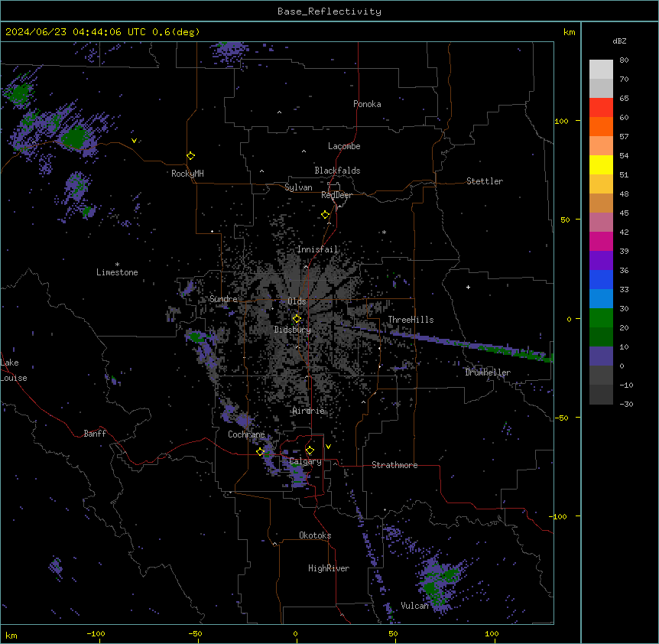The image size is (659, 644).
Task: Click the Base_Reflectivity title
Action: point(329,11)
